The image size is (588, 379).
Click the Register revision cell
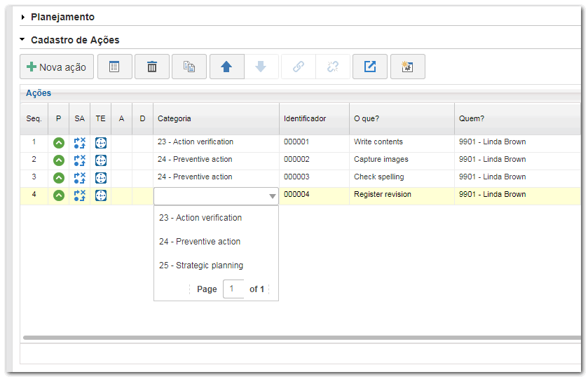pyautogui.click(x=402, y=195)
